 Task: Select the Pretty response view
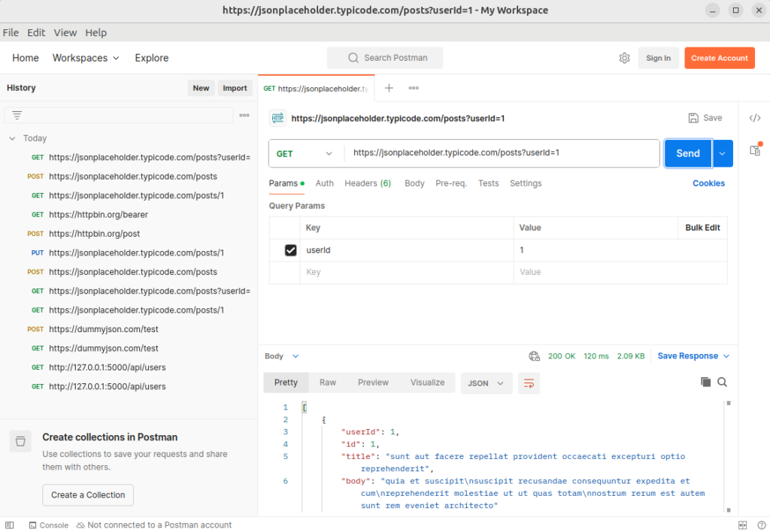pyautogui.click(x=286, y=382)
